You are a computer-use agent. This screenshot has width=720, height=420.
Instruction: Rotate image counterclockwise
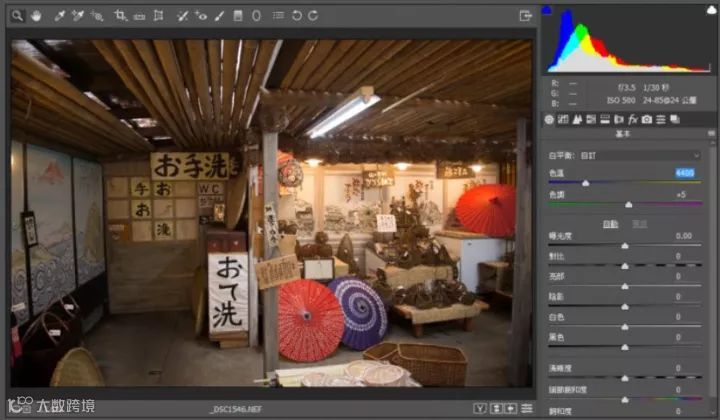(x=297, y=16)
